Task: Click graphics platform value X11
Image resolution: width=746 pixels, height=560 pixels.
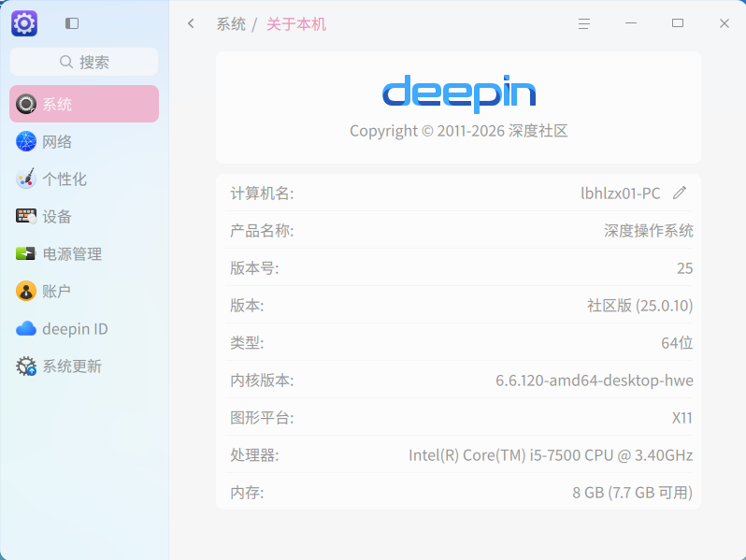Action: 682,418
